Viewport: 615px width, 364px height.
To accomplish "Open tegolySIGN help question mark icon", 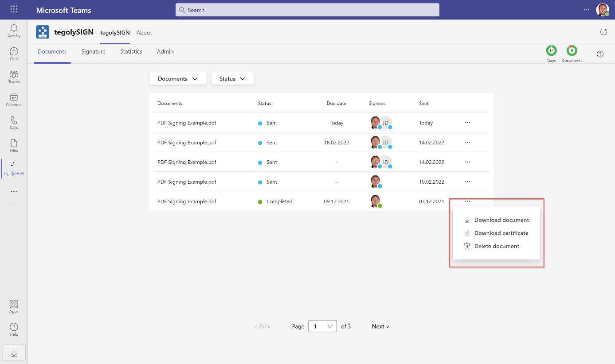I will click(x=600, y=54).
